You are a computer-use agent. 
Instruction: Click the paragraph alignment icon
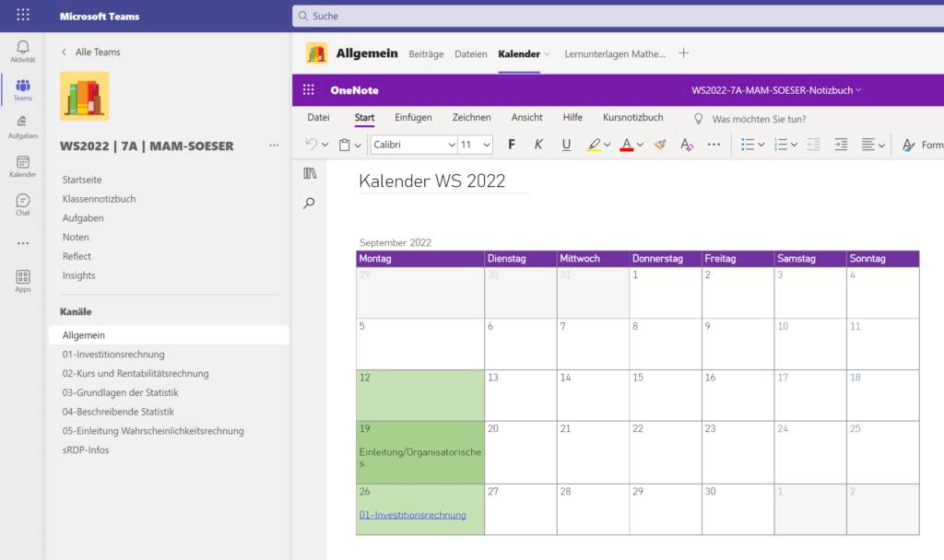tap(867, 145)
